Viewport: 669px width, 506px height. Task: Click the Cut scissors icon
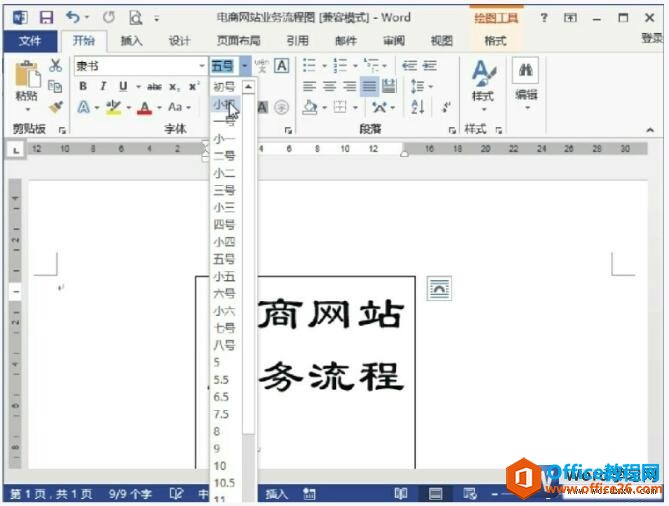[x=55, y=65]
